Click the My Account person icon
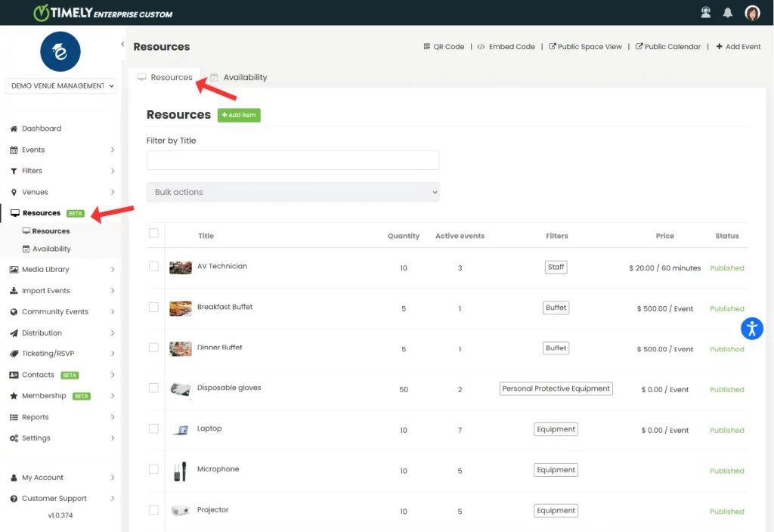Viewport: 774px width, 532px height. 14,478
